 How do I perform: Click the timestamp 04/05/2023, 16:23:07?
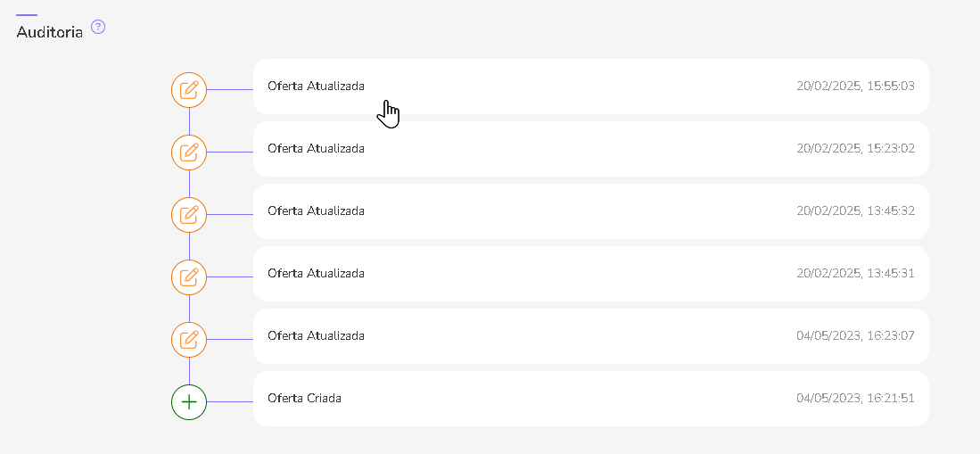(855, 336)
